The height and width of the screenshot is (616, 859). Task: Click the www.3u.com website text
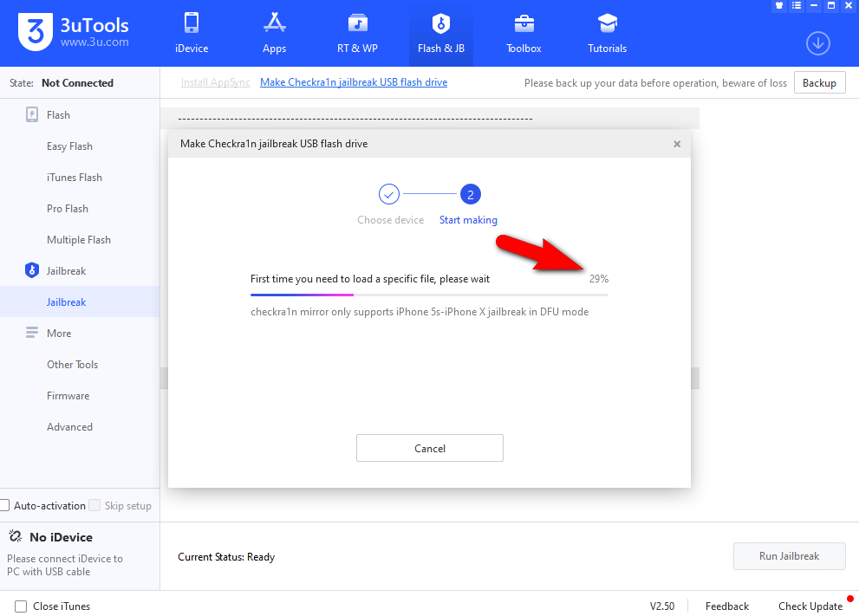[x=94, y=42]
